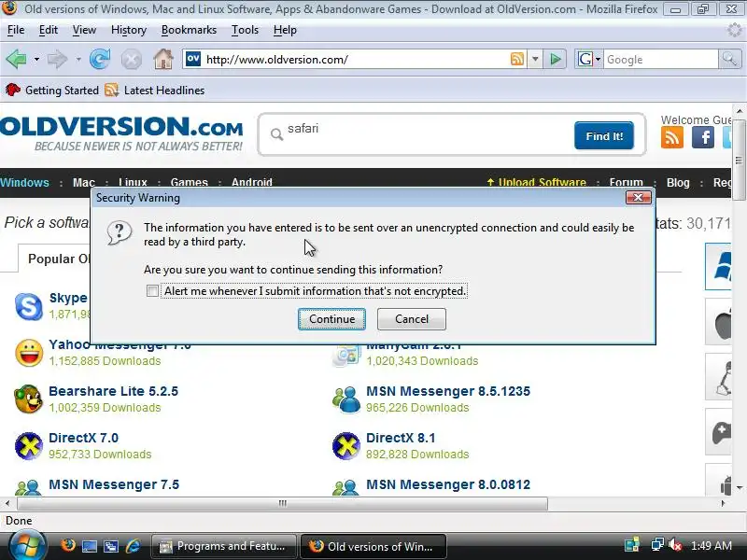Click Continue in Security Warning dialog
This screenshot has height=560, width=747.
[332, 319]
